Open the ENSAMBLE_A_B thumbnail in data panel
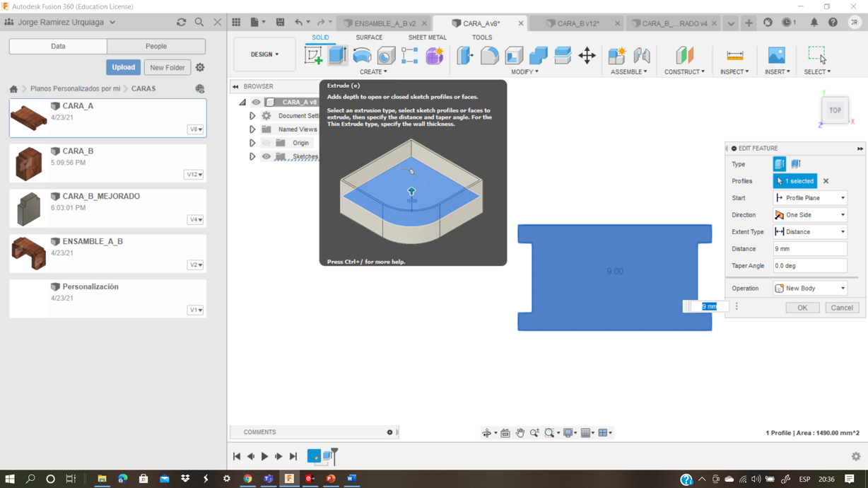 pyautogui.click(x=29, y=252)
